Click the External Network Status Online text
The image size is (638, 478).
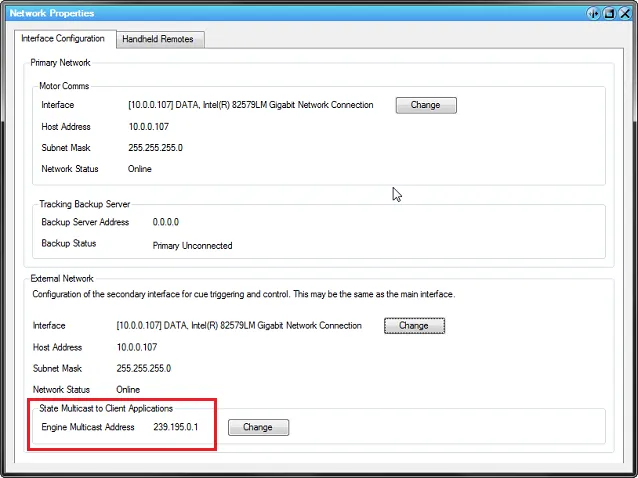click(x=128, y=389)
